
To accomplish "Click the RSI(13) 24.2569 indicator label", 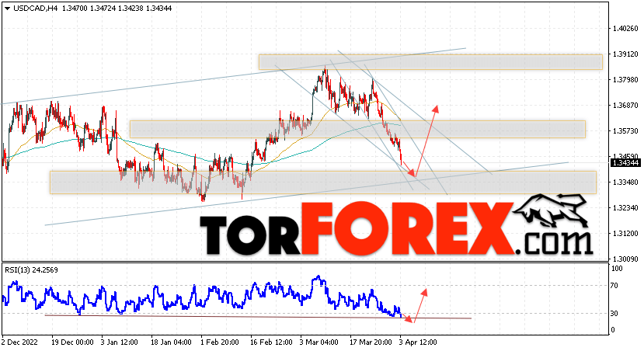I will coord(31,270).
